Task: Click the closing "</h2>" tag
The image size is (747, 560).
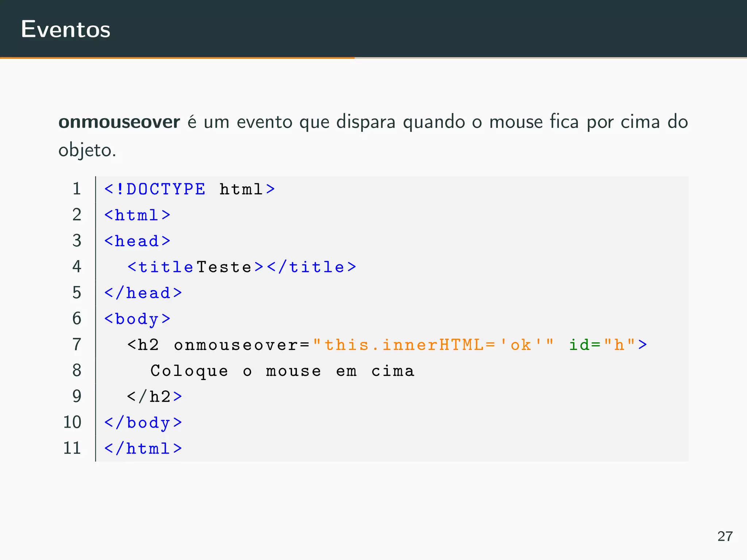Action: tap(155, 396)
